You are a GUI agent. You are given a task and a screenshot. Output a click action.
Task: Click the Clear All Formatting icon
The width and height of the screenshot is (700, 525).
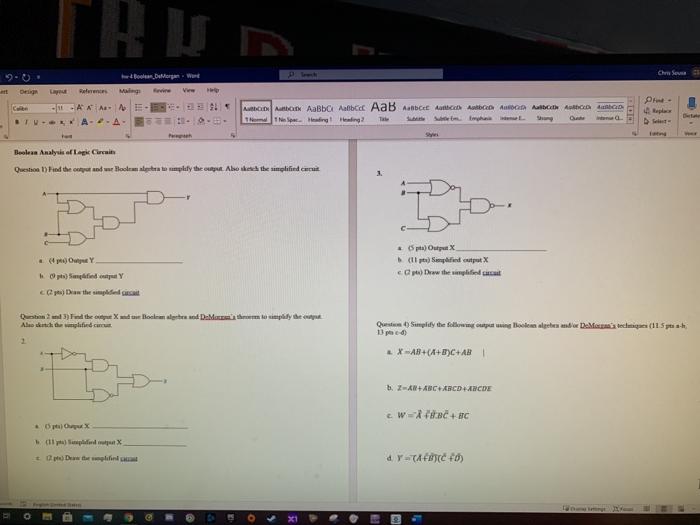tap(122, 108)
